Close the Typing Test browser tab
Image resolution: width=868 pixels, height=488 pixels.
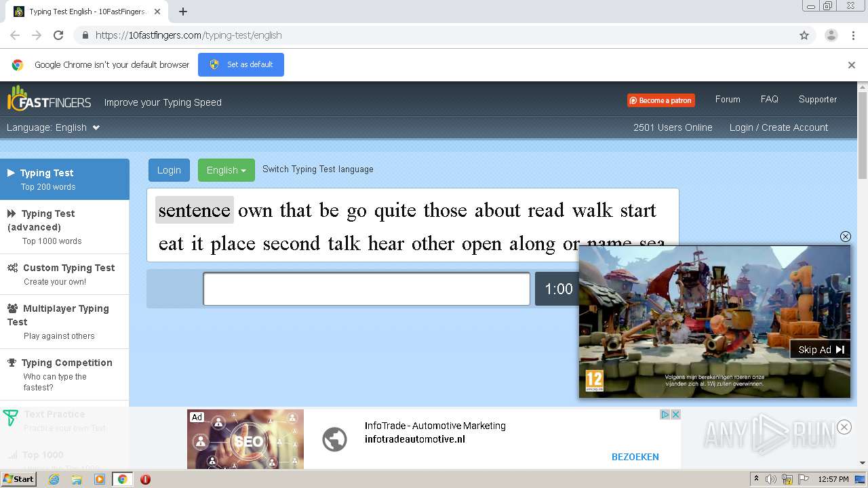(x=157, y=12)
